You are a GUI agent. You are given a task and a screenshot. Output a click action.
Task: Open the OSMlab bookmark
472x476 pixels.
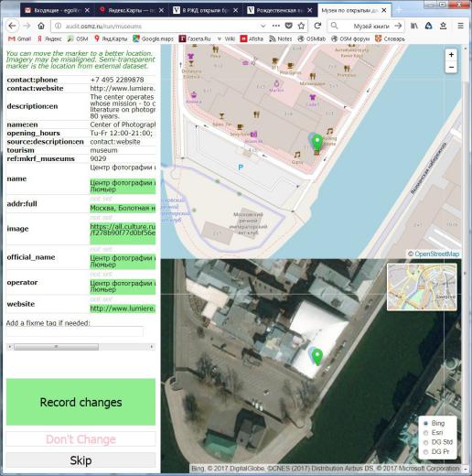coord(312,38)
